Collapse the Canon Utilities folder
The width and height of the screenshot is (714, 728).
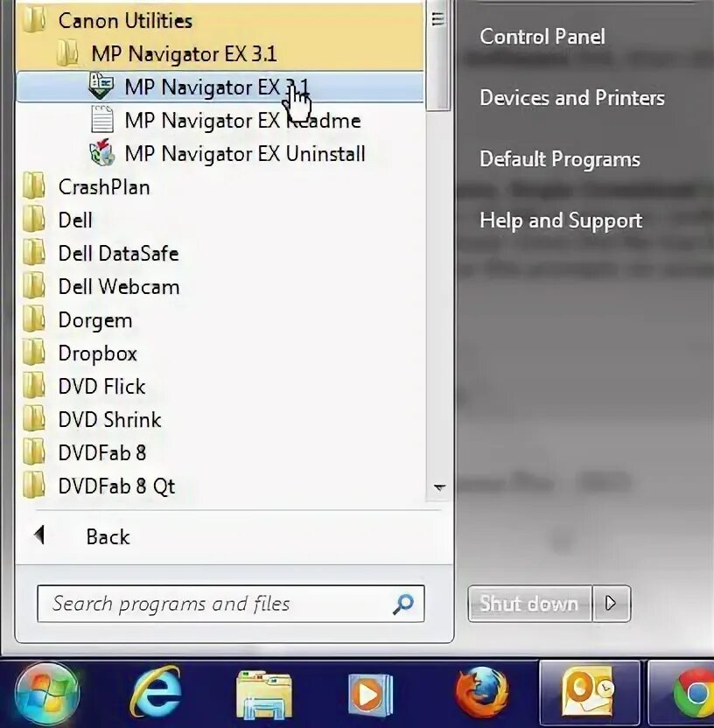coord(125,21)
